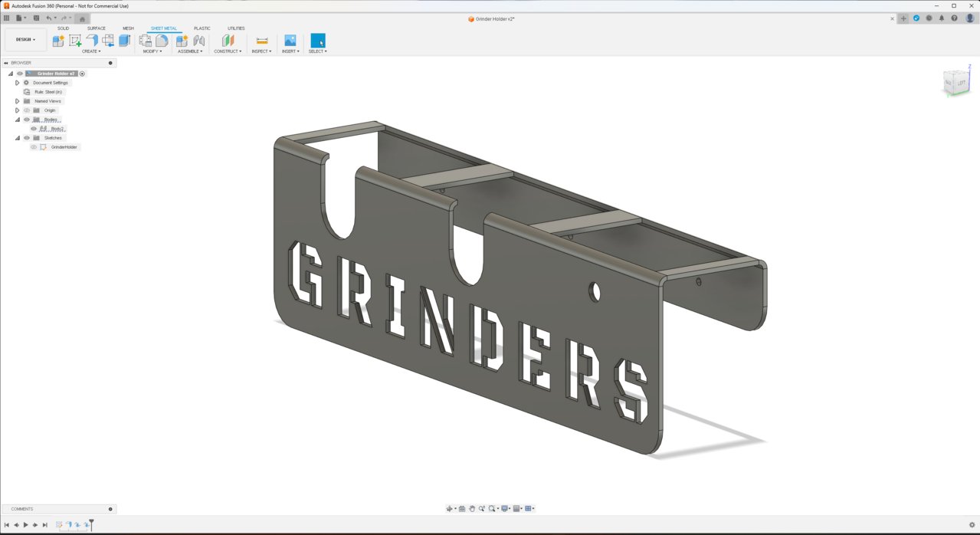Click the timeline end marker
Image resolution: width=980 pixels, height=535 pixels.
pos(91,524)
